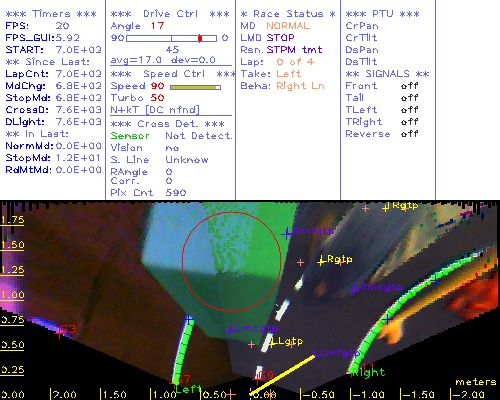This screenshot has width=500, height=400.
Task: Click the Cross Det. section header
Action: [168, 124]
